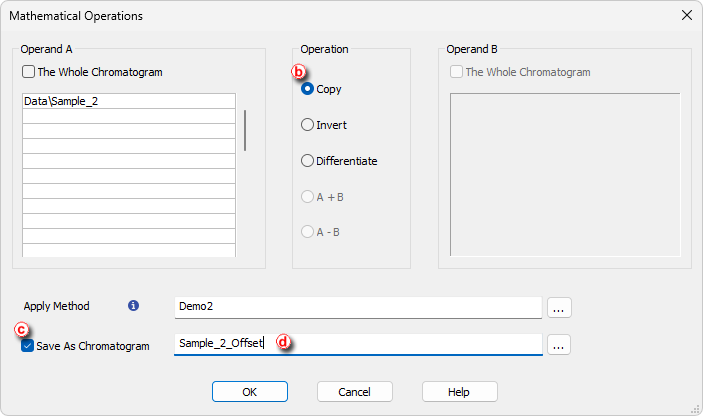Image resolution: width=703 pixels, height=416 pixels.
Task: Confirm with the OK button
Action: pyautogui.click(x=250, y=392)
